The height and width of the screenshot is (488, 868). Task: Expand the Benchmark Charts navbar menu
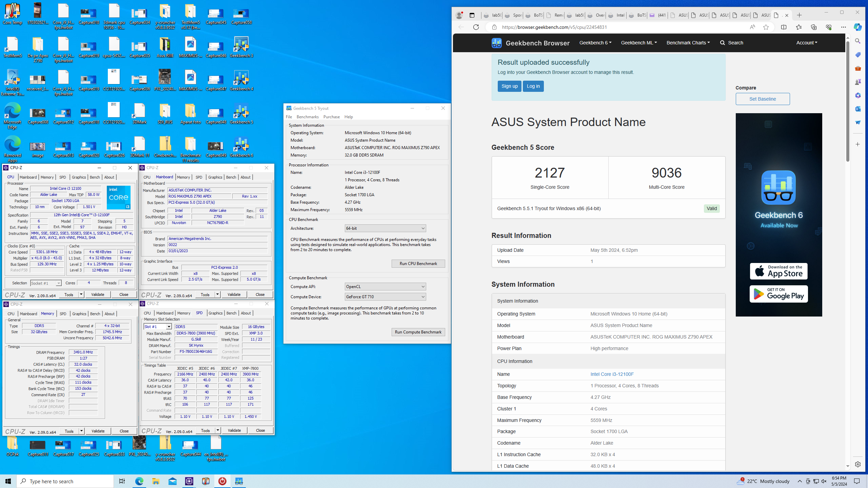[688, 43]
